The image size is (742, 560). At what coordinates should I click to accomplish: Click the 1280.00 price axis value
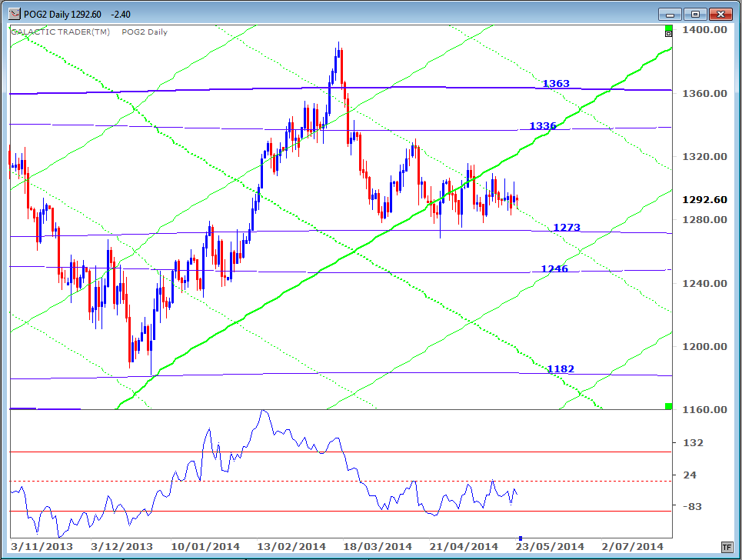click(704, 220)
